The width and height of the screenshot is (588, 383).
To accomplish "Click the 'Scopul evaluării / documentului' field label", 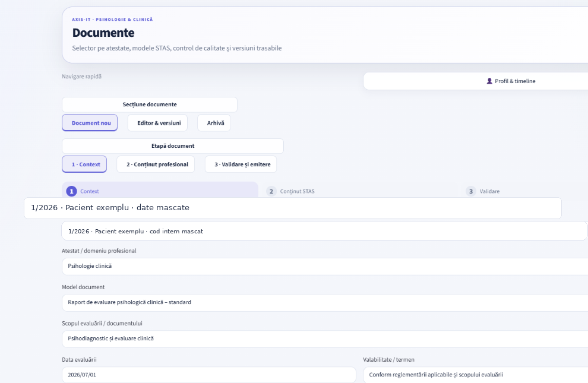I will click(x=102, y=324).
